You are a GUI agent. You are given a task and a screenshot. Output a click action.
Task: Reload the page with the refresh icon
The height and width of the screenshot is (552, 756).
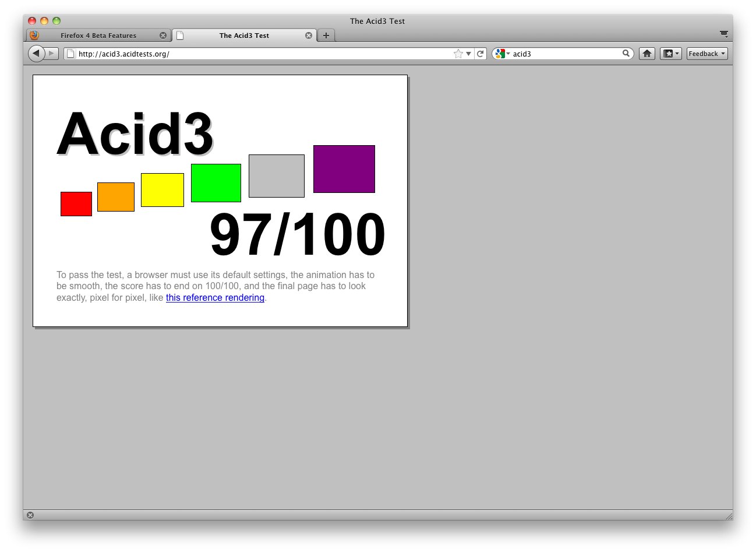click(x=481, y=53)
